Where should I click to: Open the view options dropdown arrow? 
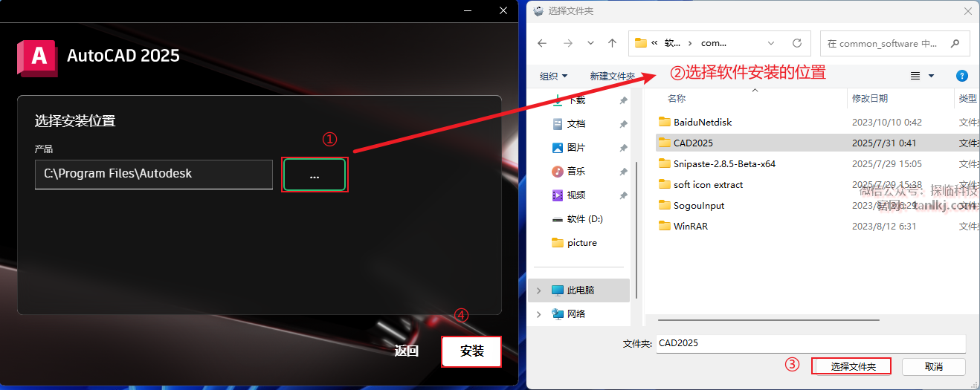point(931,76)
